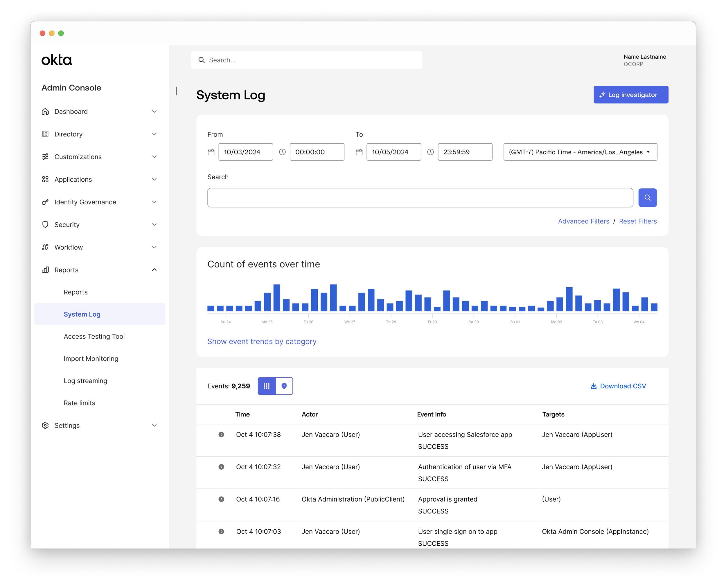This screenshot has height=588, width=726.
Task: Expand the Oct 4 10:07:38 event row
Action: (x=221, y=434)
